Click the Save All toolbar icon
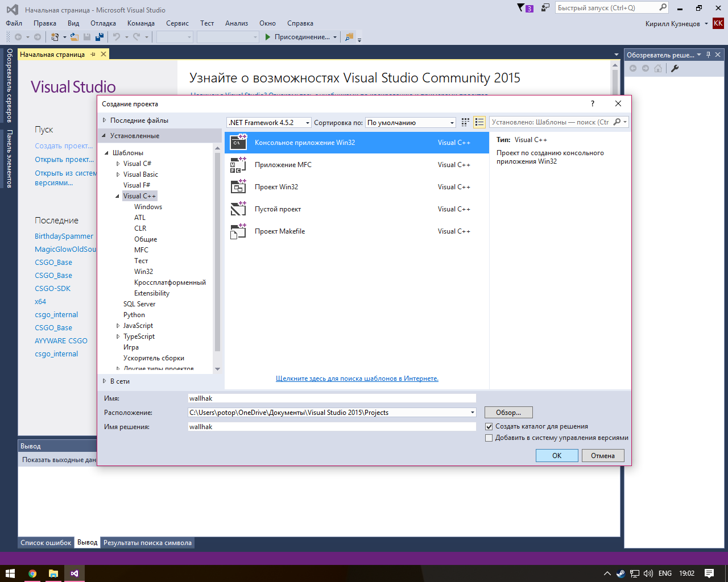Viewport: 728px width, 582px height. point(100,37)
